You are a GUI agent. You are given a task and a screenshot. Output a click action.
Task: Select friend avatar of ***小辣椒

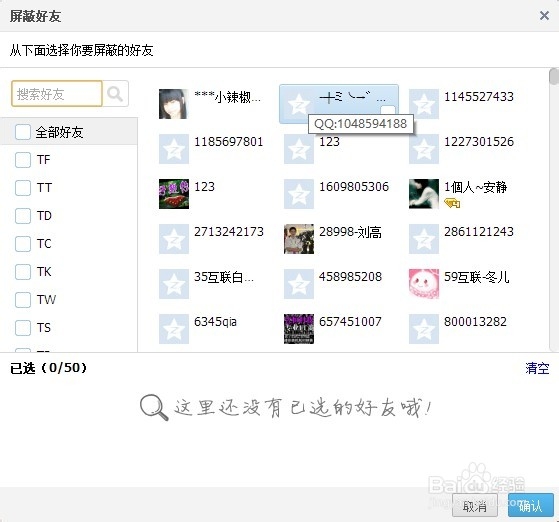[x=174, y=104]
